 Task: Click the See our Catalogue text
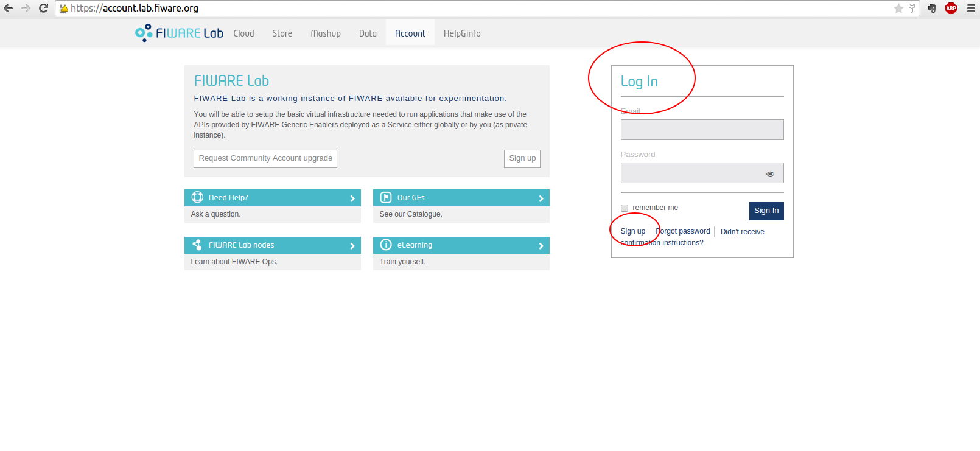(x=411, y=214)
